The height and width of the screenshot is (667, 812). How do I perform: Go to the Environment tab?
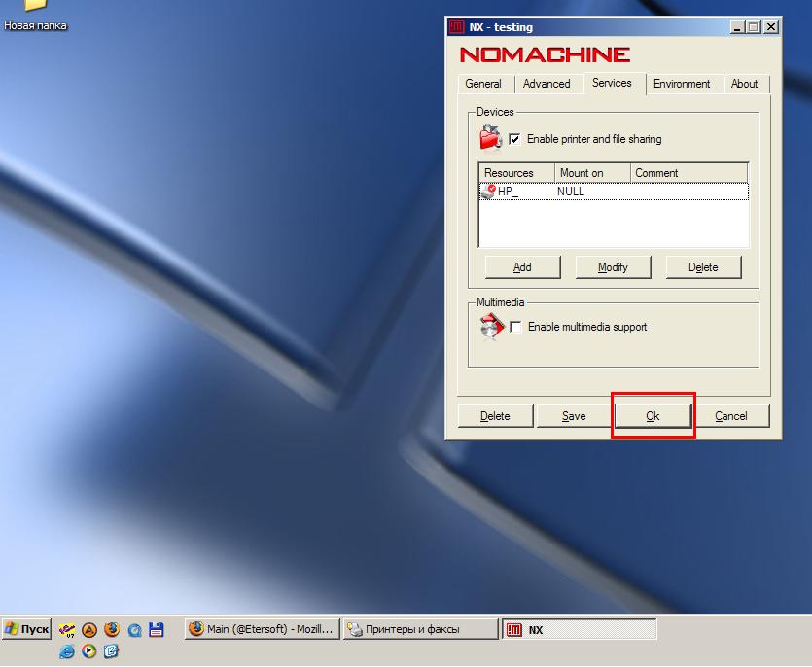coord(682,84)
